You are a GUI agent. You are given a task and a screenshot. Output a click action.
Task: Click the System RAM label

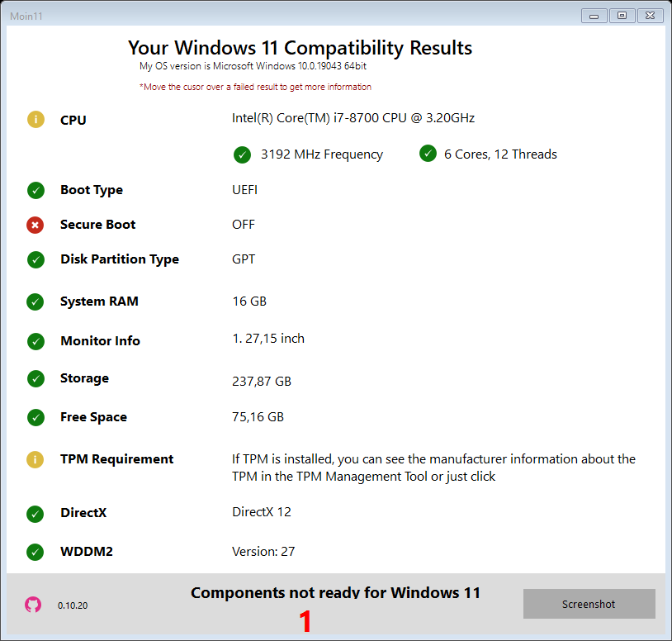(99, 302)
